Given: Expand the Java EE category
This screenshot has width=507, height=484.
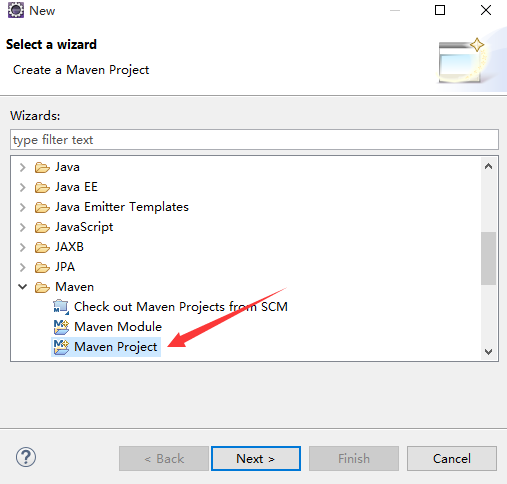Looking at the screenshot, I should pyautogui.click(x=22, y=187).
